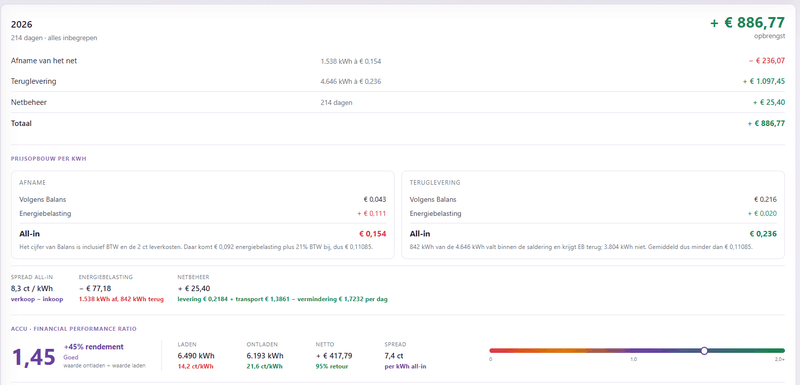
Task: Select the 'Netbeheer' row label in table
Action: pos(29,102)
